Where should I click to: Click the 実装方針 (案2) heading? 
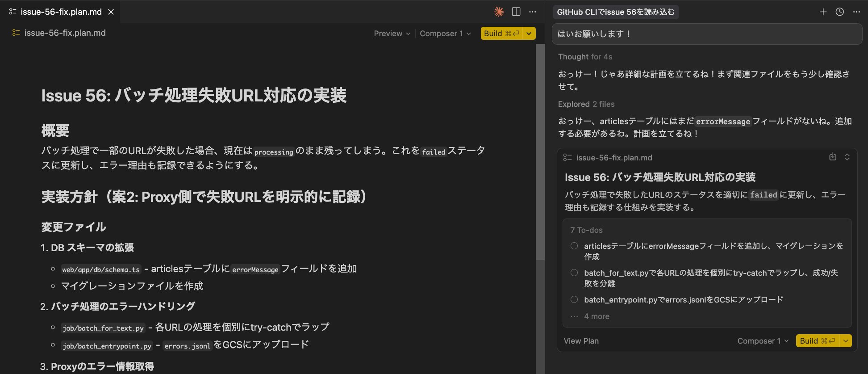pyautogui.click(x=204, y=197)
